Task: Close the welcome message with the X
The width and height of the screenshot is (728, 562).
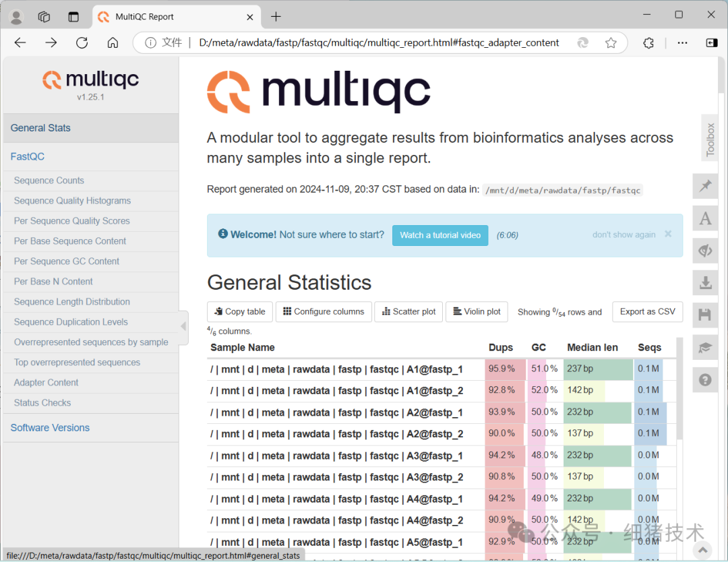Action: 667,235
